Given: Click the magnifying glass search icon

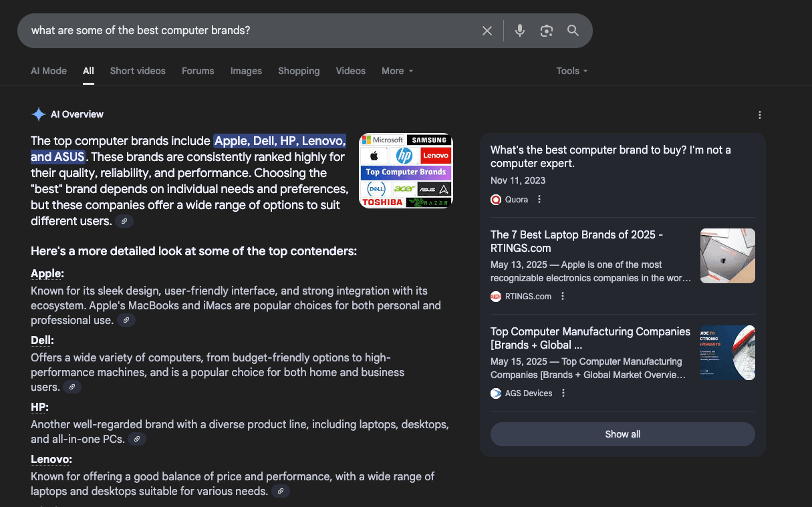Looking at the screenshot, I should (x=573, y=31).
